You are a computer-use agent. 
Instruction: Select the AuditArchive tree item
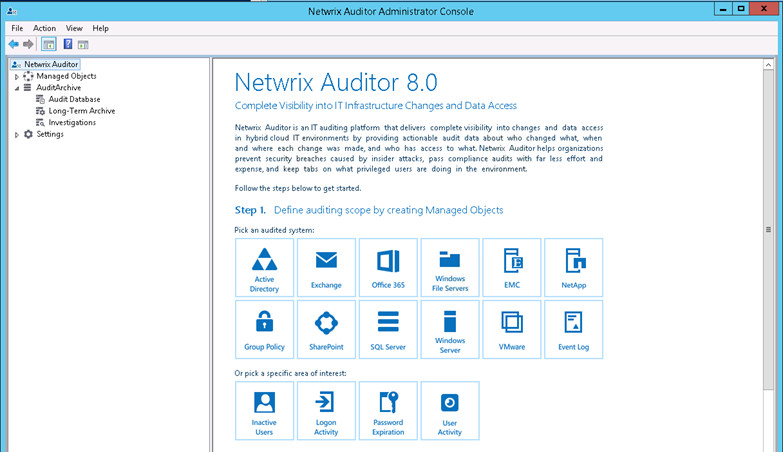click(x=58, y=88)
